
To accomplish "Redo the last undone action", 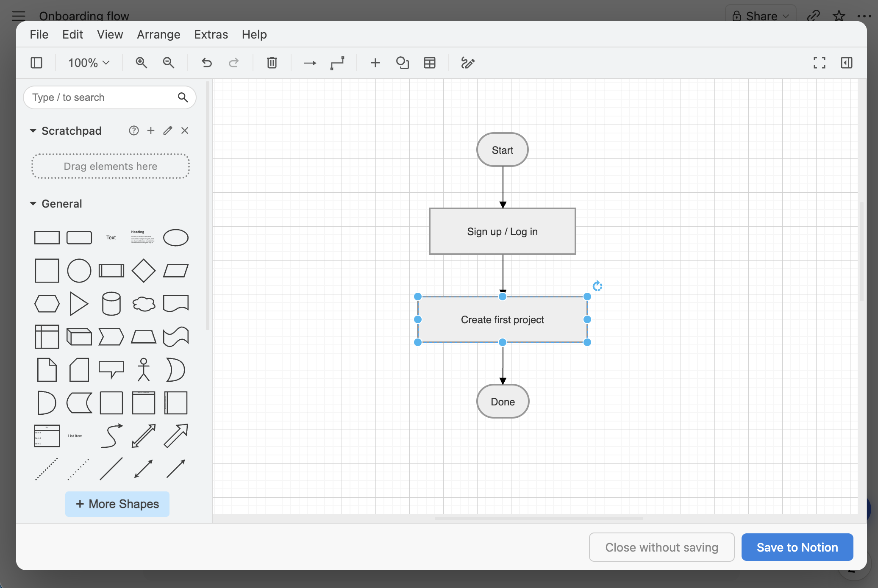I will (x=233, y=63).
